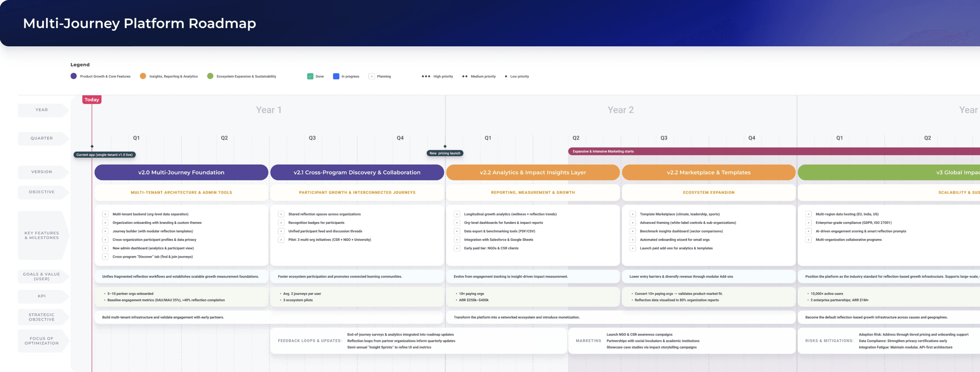Screen dimensions: 980x372
Task: Click the purple Product Growth legend dot
Action: tap(74, 76)
